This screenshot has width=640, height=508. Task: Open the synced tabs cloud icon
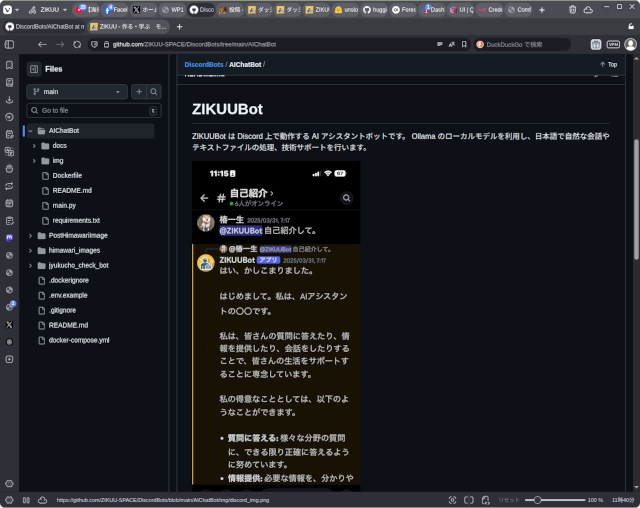[588, 9]
